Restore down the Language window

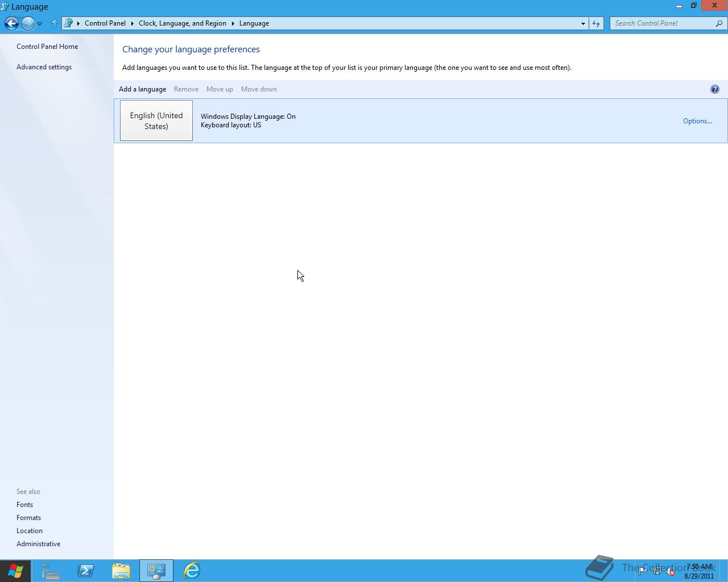(x=694, y=6)
